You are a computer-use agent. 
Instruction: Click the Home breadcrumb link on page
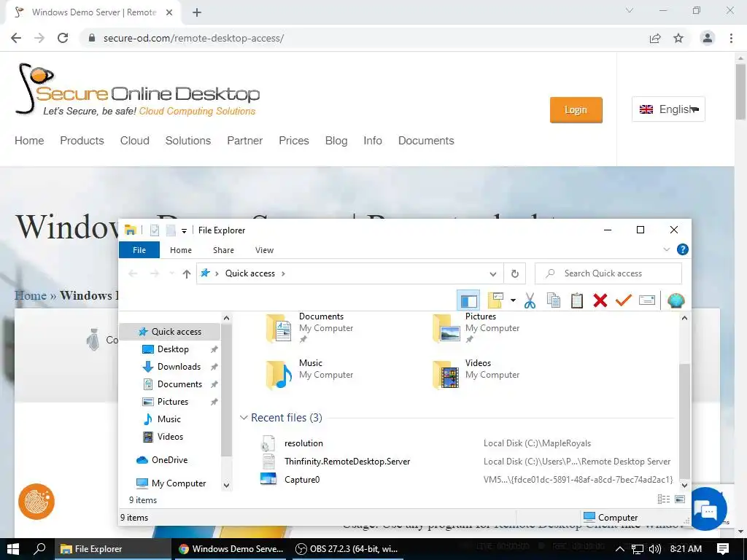(30, 295)
